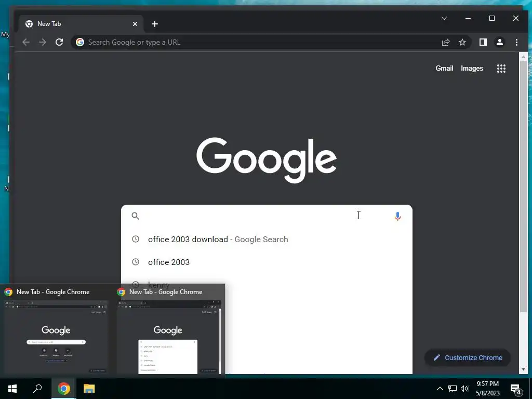Screen dimensions: 532x399
Task: Click the forward navigation arrow
Action: (43, 42)
